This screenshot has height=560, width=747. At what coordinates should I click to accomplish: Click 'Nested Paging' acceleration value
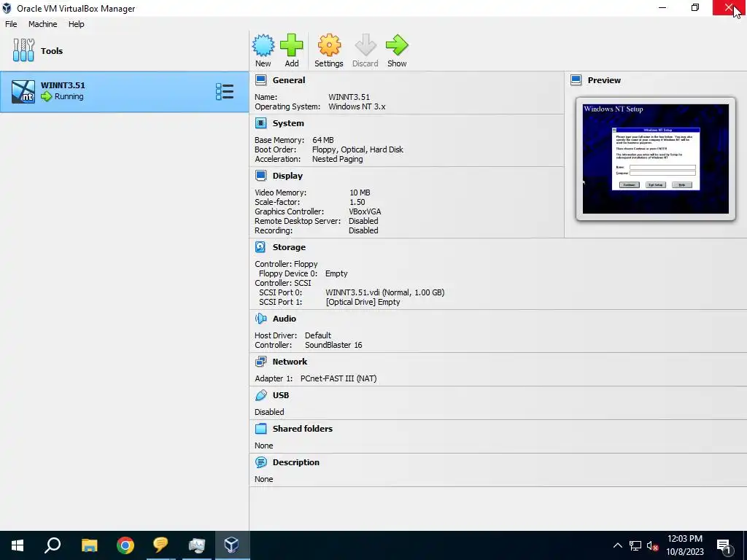pyautogui.click(x=337, y=159)
